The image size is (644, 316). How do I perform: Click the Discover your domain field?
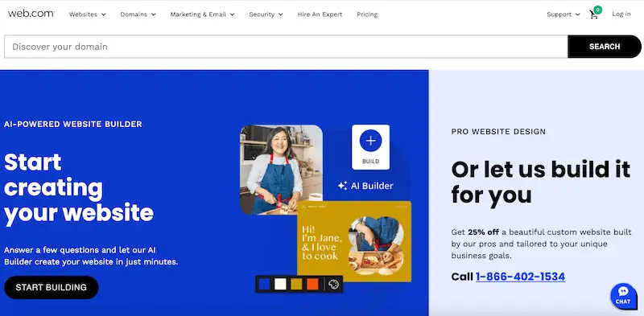(287, 47)
